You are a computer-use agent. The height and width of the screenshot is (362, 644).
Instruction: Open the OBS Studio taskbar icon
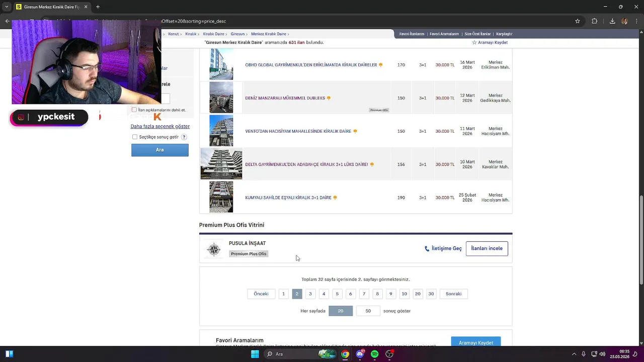pos(389,354)
